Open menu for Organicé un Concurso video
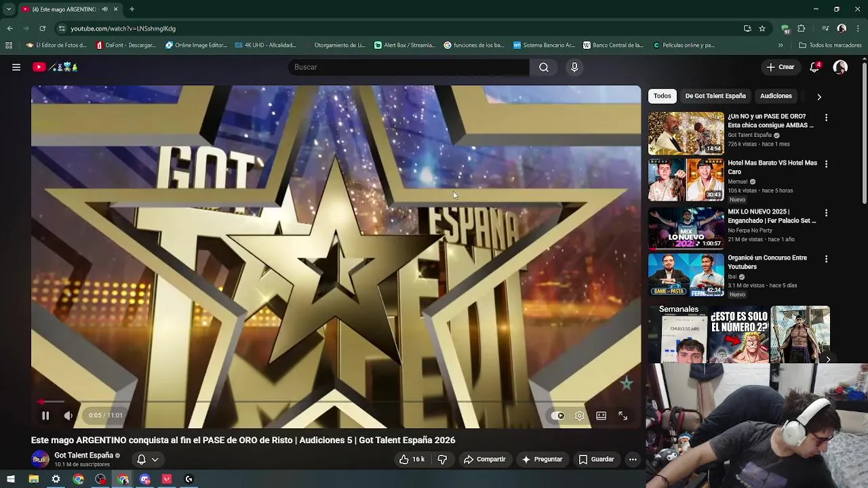This screenshot has height=488, width=868. tap(826, 259)
